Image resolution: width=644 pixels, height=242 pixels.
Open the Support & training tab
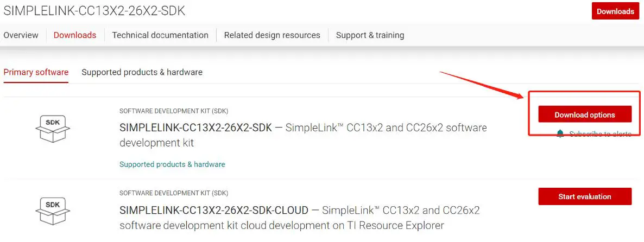(370, 35)
